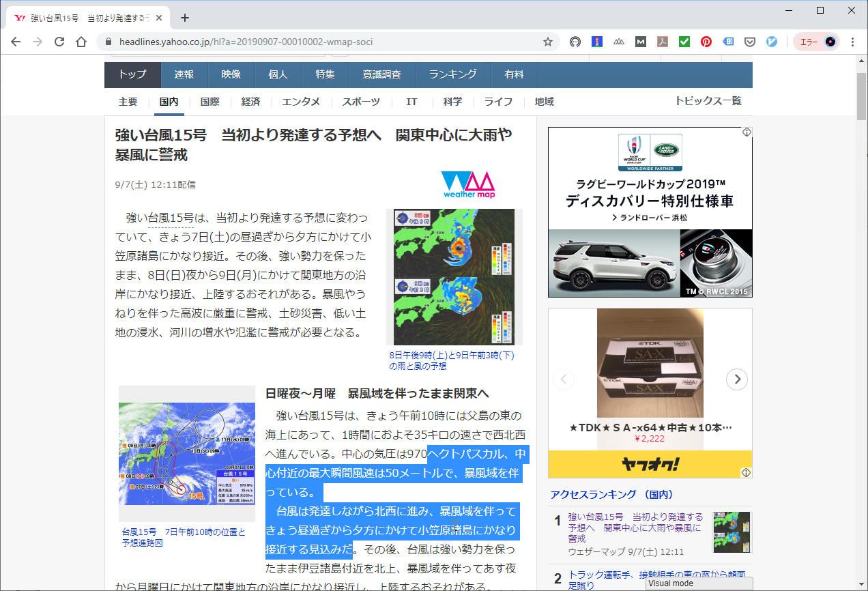Click the Adobe Acrobat PDF extension icon

[x=663, y=42]
